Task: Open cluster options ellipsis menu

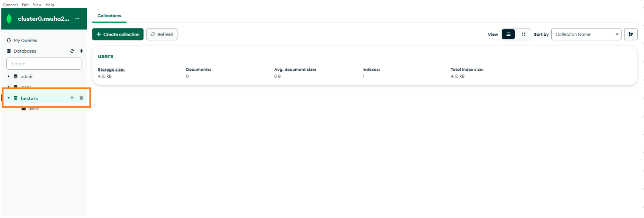Action: [x=77, y=19]
